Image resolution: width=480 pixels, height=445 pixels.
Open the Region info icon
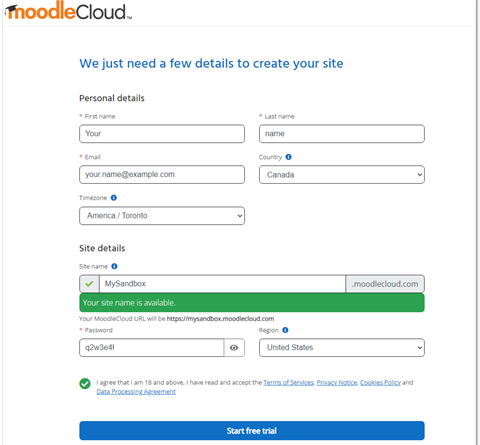click(x=285, y=330)
